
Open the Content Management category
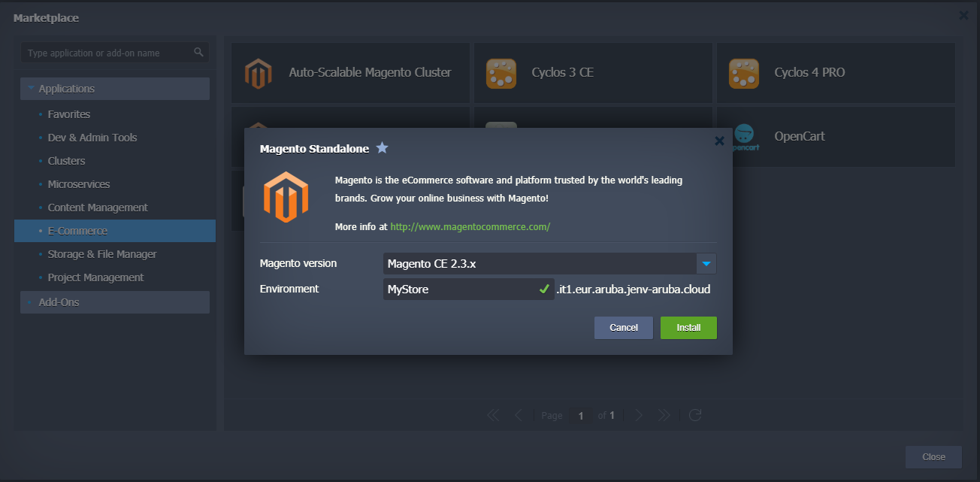98,208
